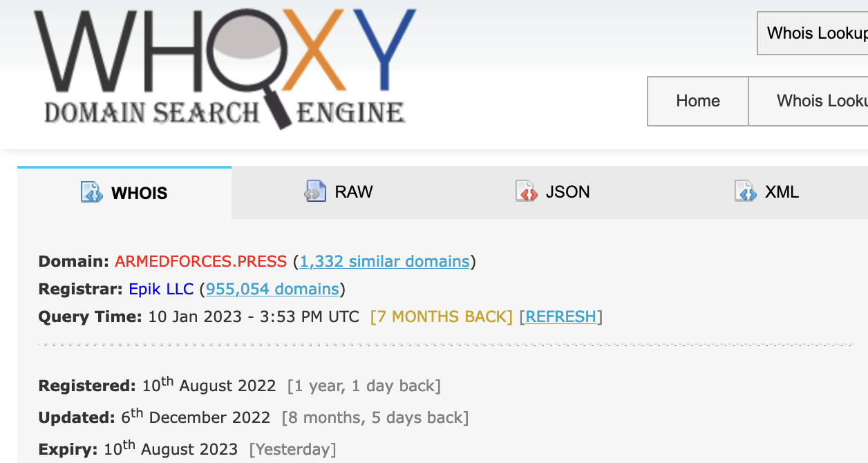This screenshot has height=463, width=868.
Task: Click the RAW tab file icon
Action: (x=315, y=191)
